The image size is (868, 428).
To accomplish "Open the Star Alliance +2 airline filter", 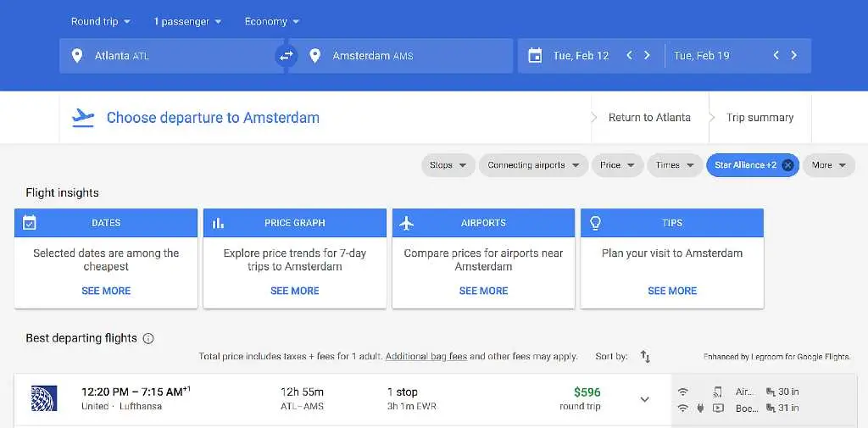I will tap(745, 165).
